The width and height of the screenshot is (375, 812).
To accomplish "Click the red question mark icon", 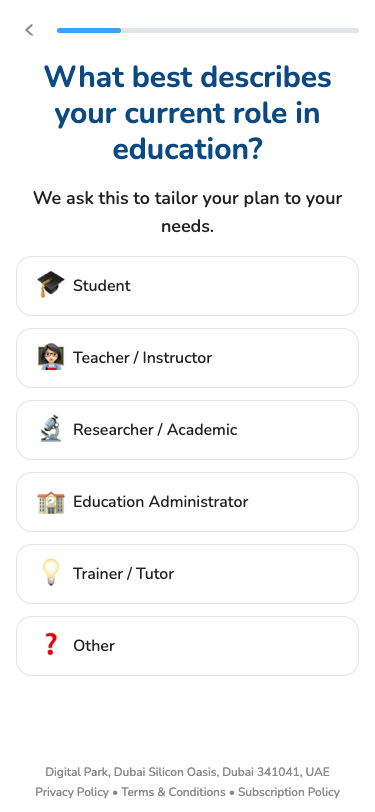I will 51,645.
